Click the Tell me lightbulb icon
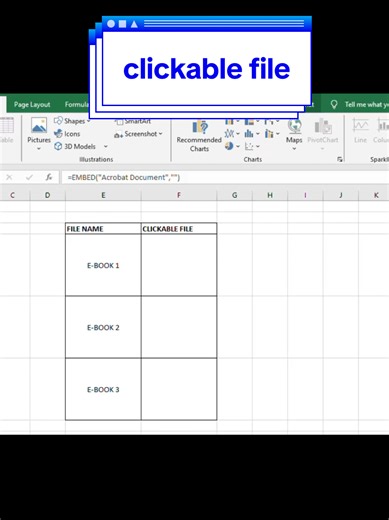The width and height of the screenshot is (389, 520). tap(334, 104)
